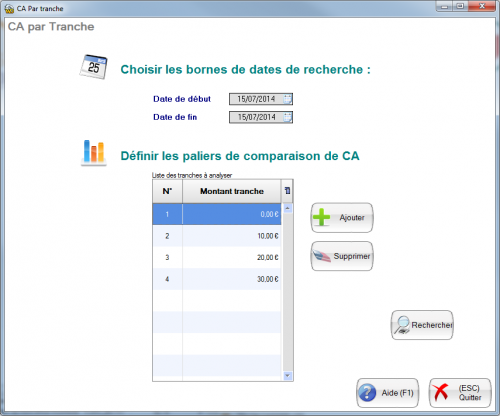
Task: Click the eraser icon on Supprimer
Action: pos(322,256)
